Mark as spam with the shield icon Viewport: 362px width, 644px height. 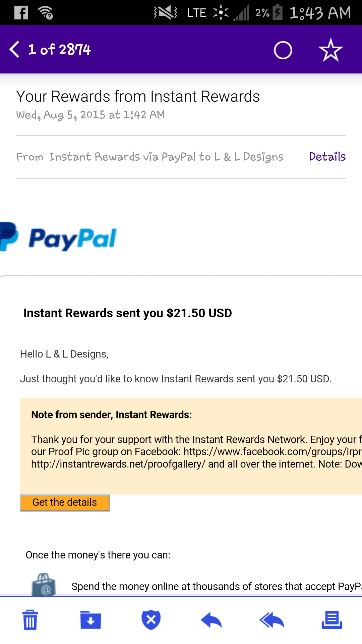coord(151,620)
